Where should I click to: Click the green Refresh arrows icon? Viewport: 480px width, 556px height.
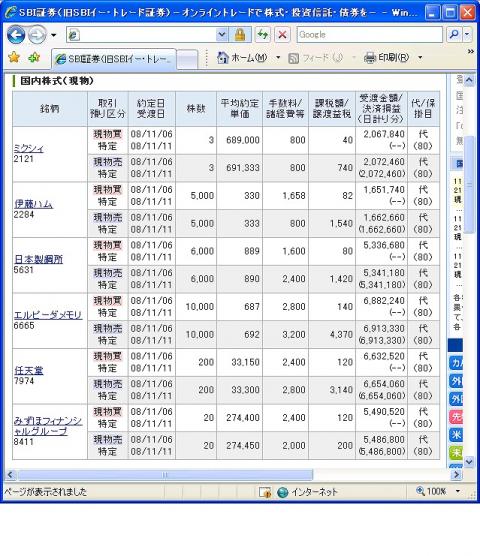pyautogui.click(x=263, y=35)
